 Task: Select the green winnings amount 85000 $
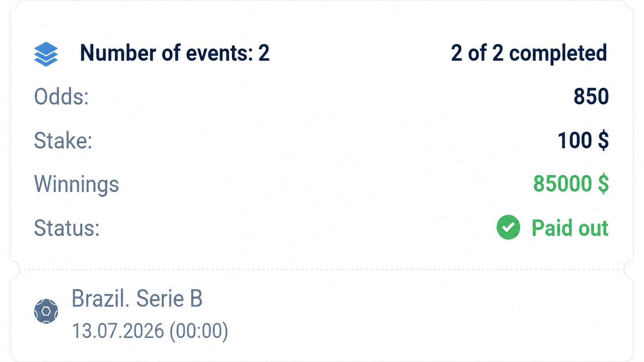[x=571, y=184]
